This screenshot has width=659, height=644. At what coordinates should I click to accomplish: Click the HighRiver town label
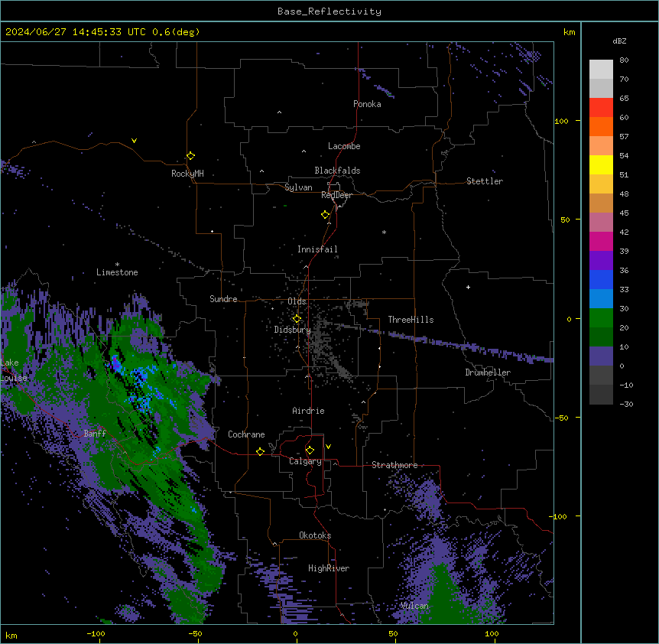click(329, 568)
